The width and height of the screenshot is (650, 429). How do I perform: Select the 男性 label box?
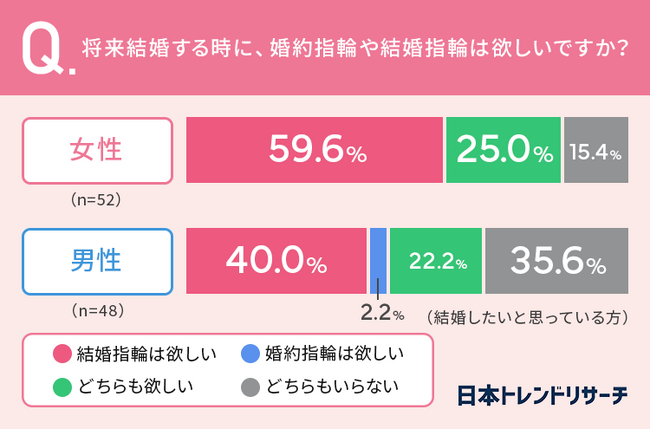97,262
